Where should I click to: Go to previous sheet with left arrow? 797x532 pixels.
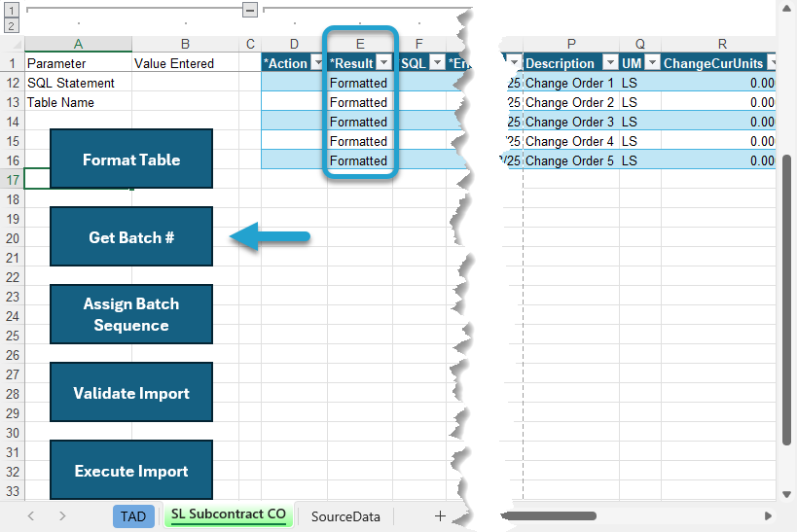(31, 516)
